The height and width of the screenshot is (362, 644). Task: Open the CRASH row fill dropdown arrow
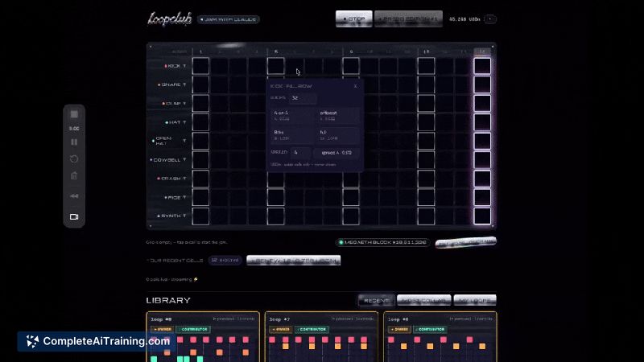(x=184, y=179)
